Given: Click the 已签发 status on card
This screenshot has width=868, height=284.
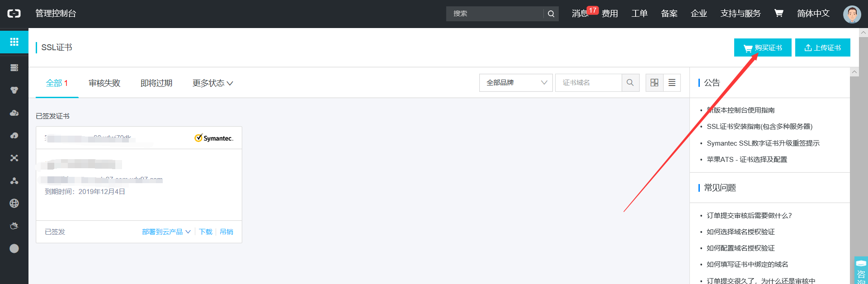Looking at the screenshot, I should pos(55,232).
